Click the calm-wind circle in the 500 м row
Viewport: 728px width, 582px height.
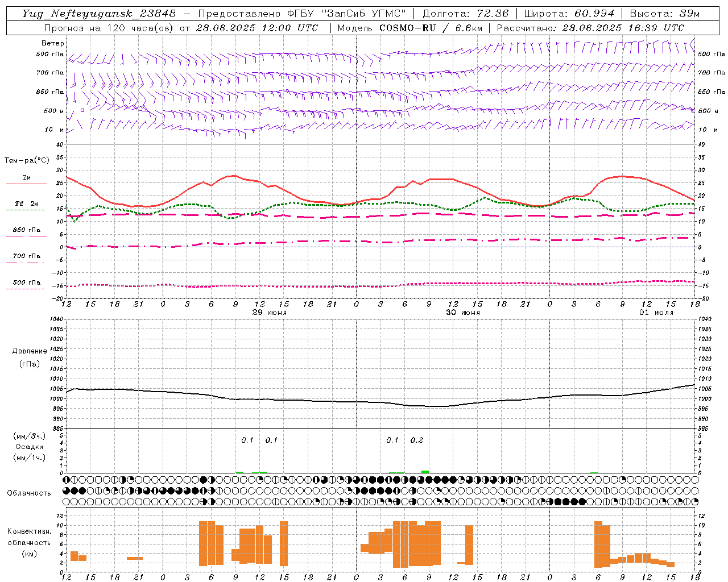[82, 110]
